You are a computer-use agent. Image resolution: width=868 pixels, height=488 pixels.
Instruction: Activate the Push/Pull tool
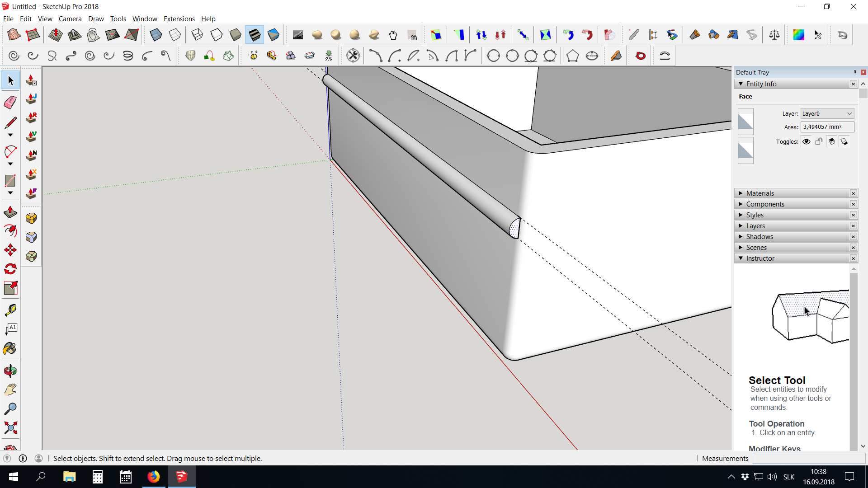[10, 212]
